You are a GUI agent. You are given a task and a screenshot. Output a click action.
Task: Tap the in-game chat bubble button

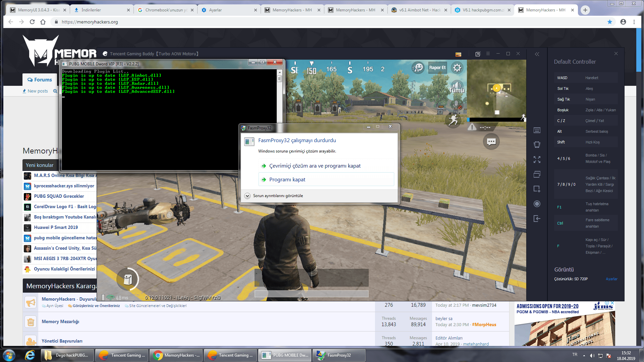point(491,142)
